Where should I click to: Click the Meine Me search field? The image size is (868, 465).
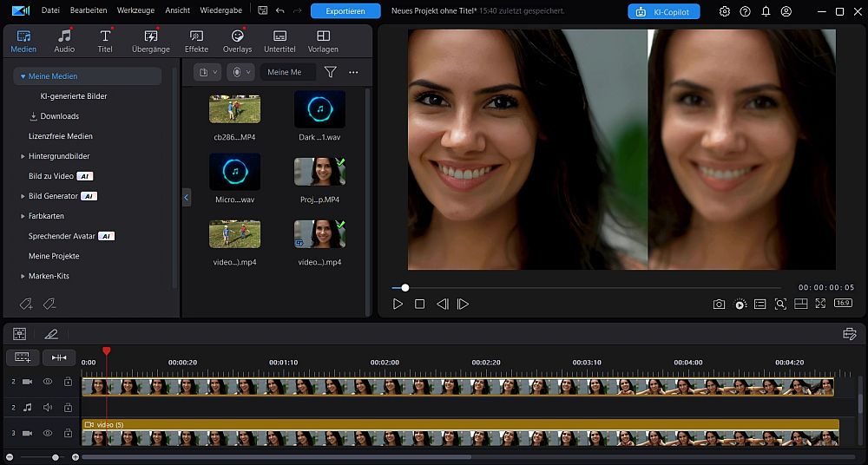[x=288, y=72]
